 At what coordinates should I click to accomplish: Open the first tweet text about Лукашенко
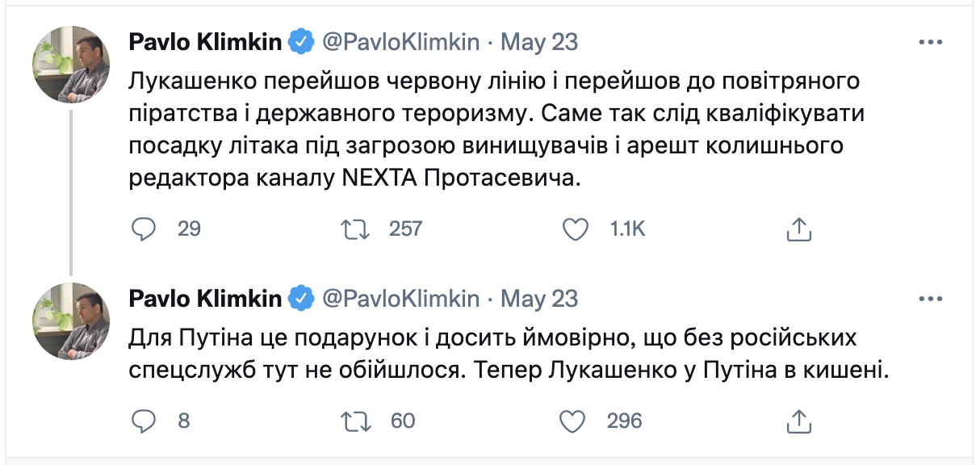pos(492,129)
